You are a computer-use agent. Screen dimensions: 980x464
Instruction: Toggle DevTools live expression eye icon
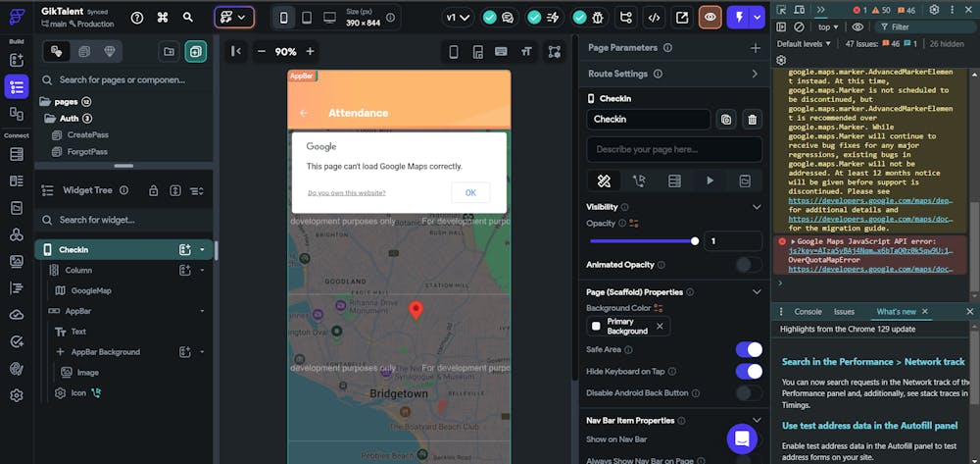(857, 26)
